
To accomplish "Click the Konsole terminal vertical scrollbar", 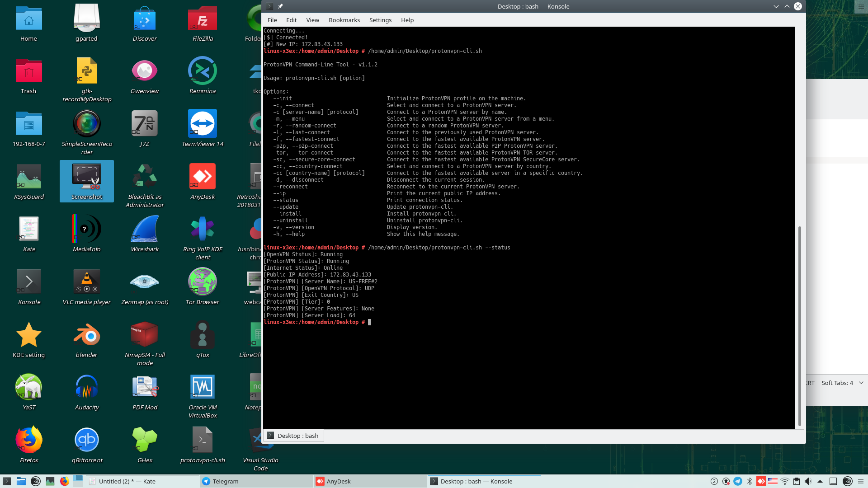I will pyautogui.click(x=799, y=325).
